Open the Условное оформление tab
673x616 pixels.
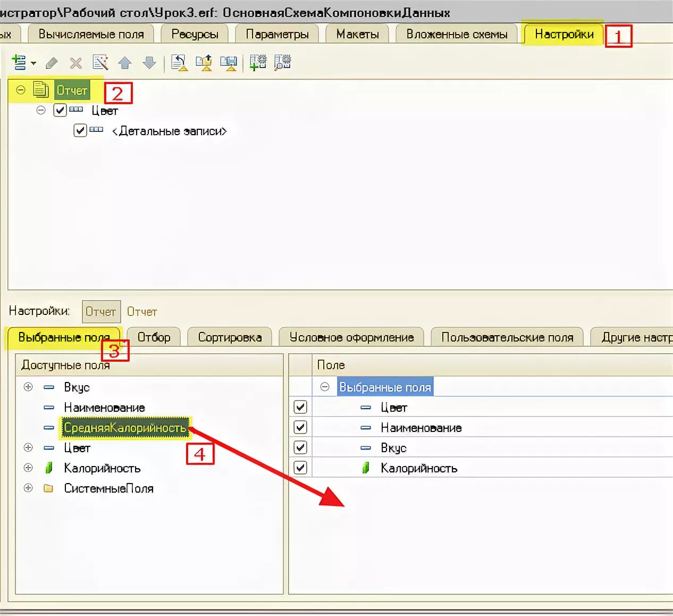[351, 337]
